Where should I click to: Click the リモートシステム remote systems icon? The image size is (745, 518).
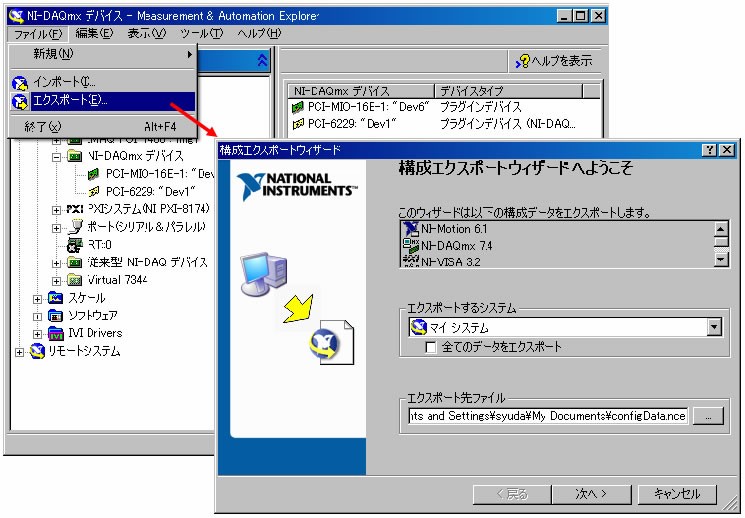(x=37, y=352)
